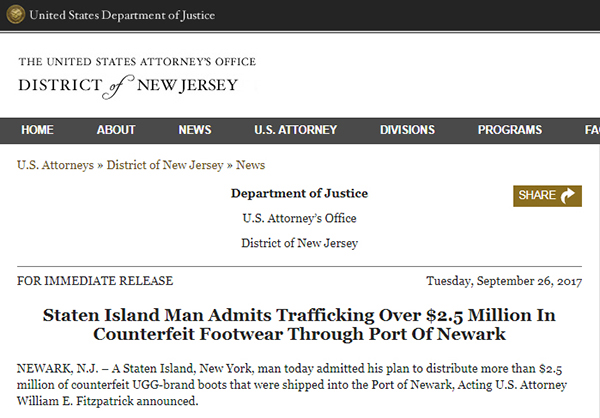Open the PROGRAMS navigation item
This screenshot has width=600, height=418.
(x=509, y=130)
